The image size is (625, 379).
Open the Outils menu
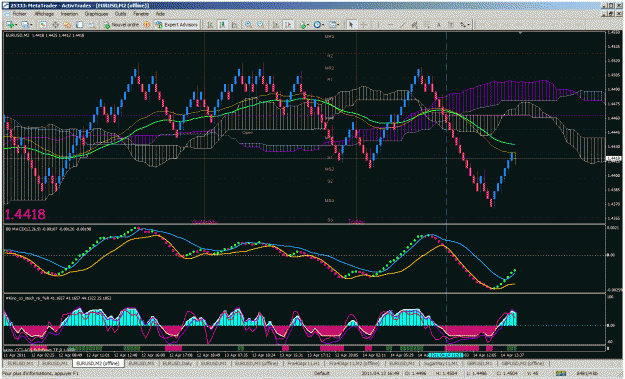[x=120, y=14]
